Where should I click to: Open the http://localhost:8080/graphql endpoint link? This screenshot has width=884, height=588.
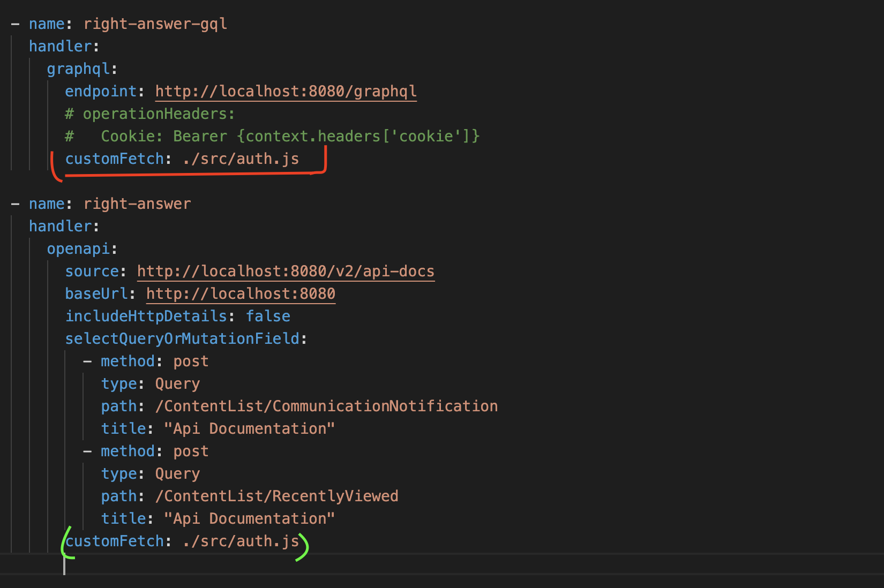point(285,91)
